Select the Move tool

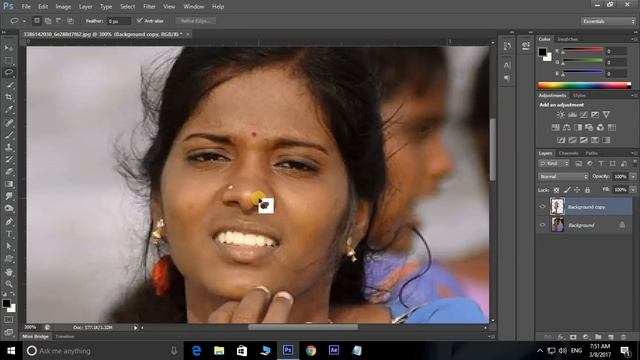point(9,48)
